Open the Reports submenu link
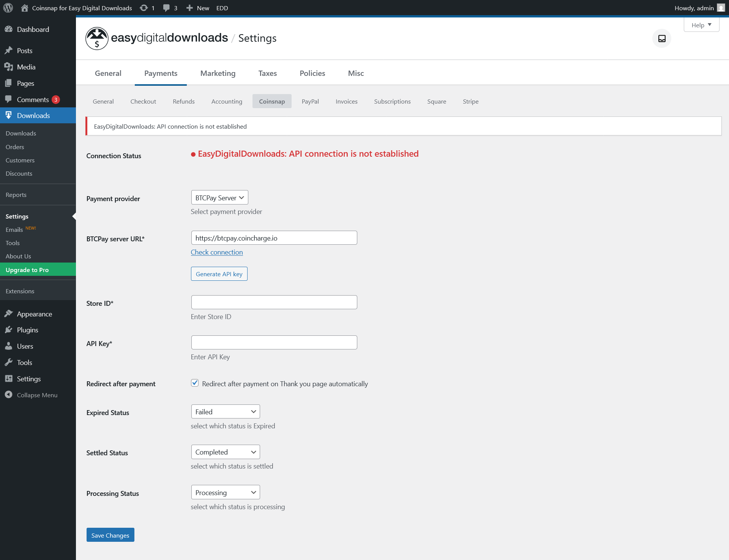 tap(16, 195)
